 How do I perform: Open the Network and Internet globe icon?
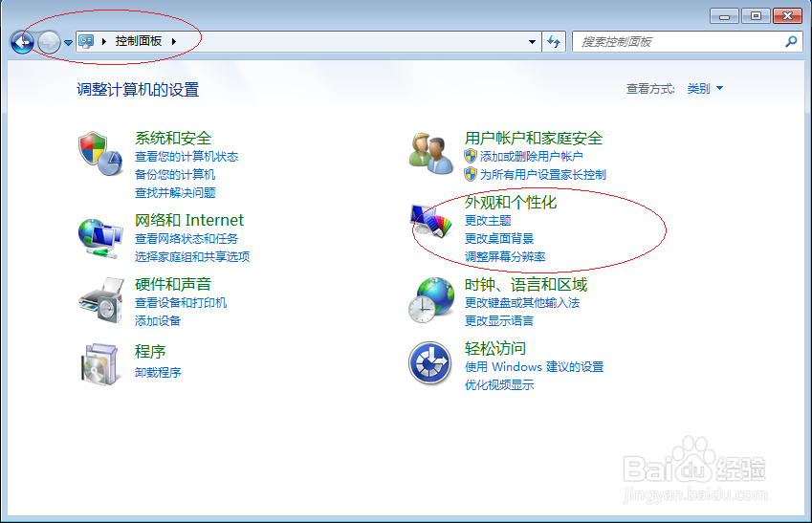[100, 238]
